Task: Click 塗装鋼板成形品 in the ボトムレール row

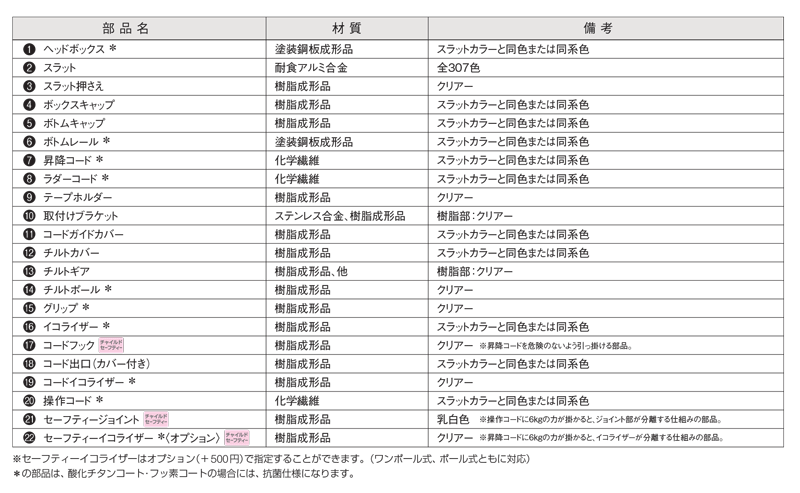Action: (x=314, y=142)
